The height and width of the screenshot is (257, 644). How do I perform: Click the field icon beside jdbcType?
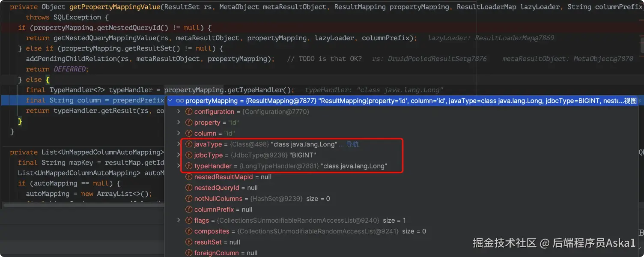(189, 155)
